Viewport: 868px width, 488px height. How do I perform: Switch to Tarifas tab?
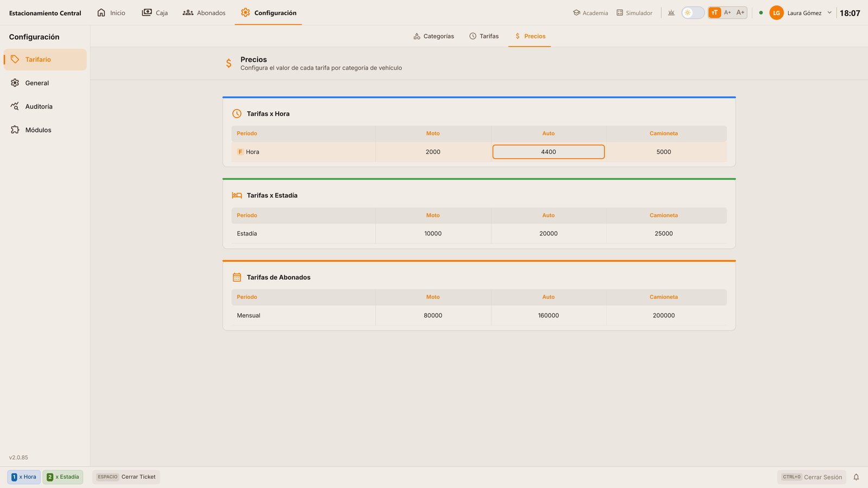(484, 36)
